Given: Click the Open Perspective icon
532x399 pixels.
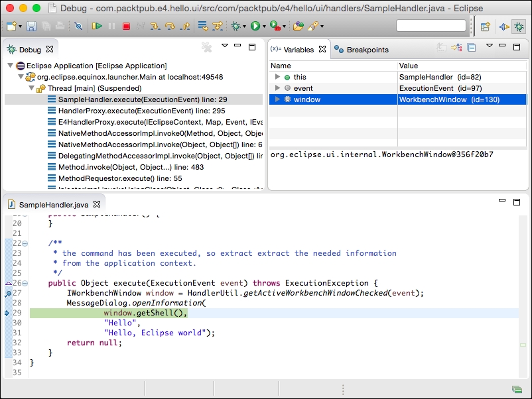Looking at the screenshot, I should (x=485, y=27).
